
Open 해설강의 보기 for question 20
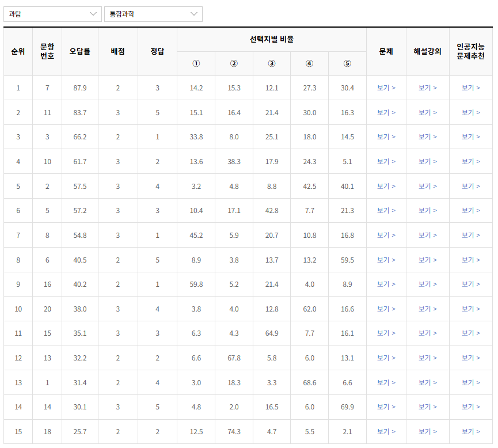tap(427, 309)
